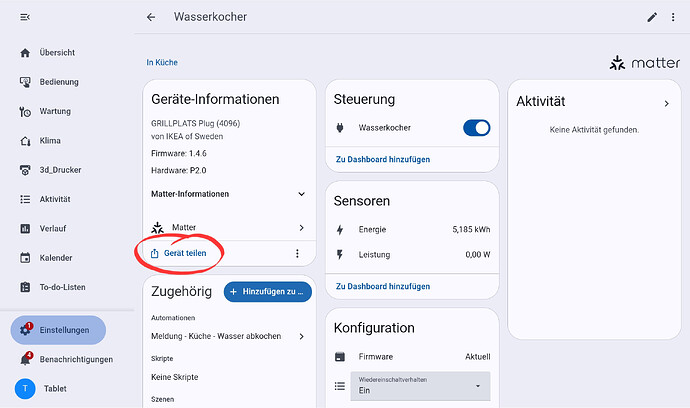Click the To-do-Listen clipboard icon
Screen dimensions: 690x408
click(x=25, y=287)
